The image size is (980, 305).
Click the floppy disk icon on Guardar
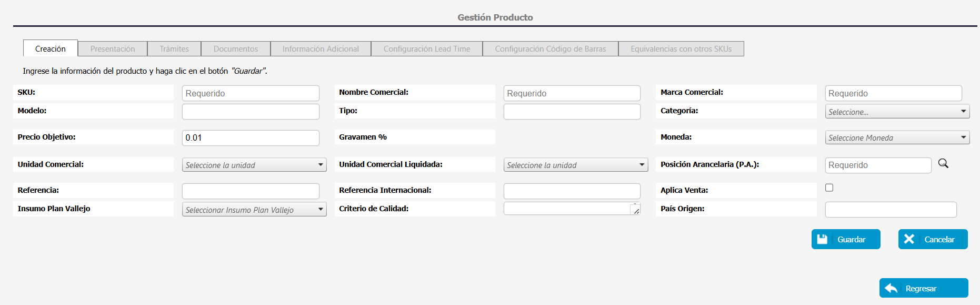pyautogui.click(x=822, y=239)
